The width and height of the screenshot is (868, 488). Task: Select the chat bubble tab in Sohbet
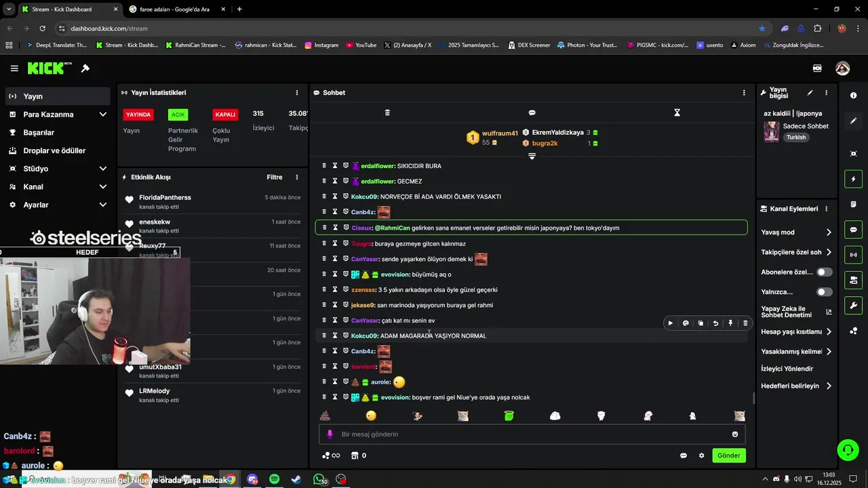coord(532,113)
